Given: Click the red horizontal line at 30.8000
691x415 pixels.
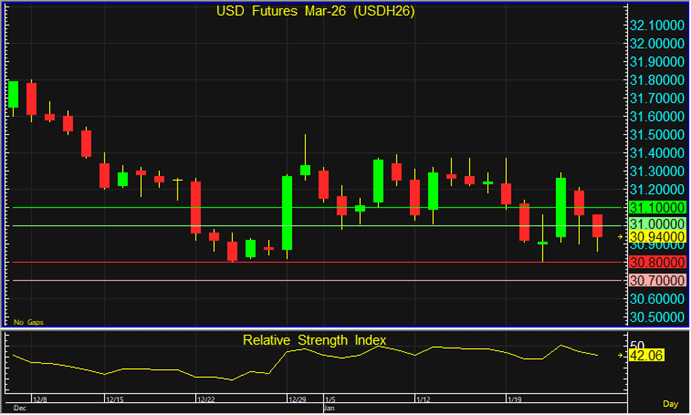Looking at the screenshot, I should click(300, 262).
